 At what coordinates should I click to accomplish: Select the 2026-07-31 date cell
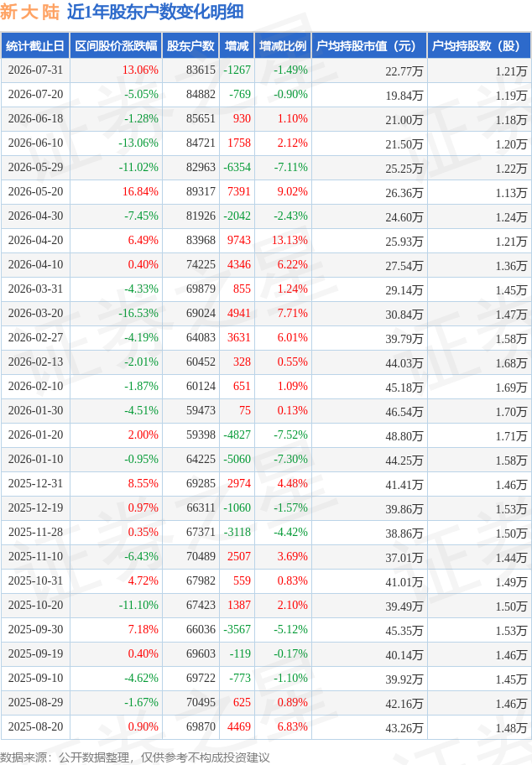[35, 70]
